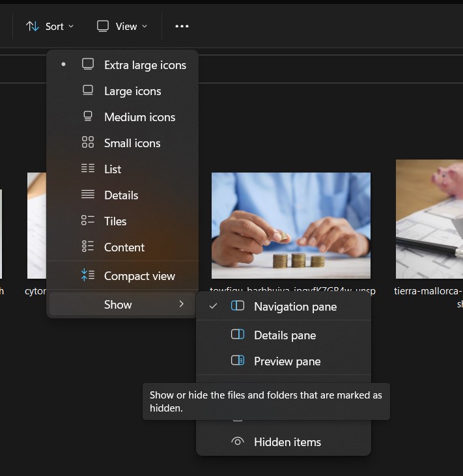Screen dimensions: 463x476
Task: Select Details in the View menu
Action: [x=121, y=195]
